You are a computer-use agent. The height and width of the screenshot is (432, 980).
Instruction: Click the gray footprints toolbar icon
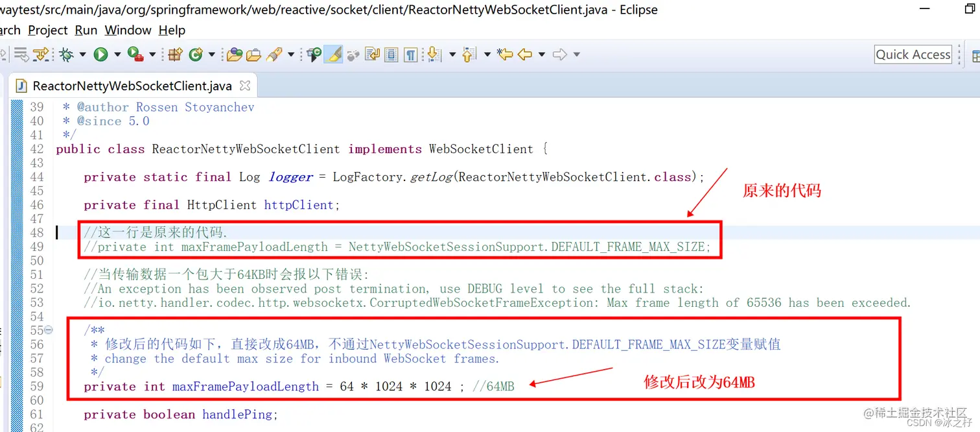(353, 55)
